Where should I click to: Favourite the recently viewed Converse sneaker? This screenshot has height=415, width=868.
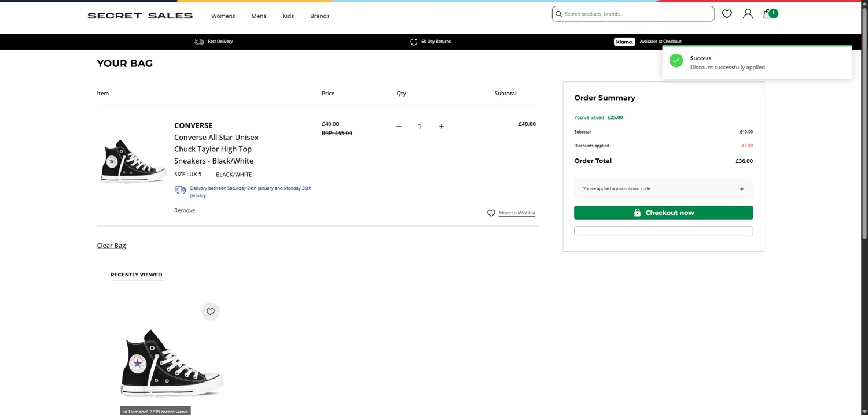[211, 312]
